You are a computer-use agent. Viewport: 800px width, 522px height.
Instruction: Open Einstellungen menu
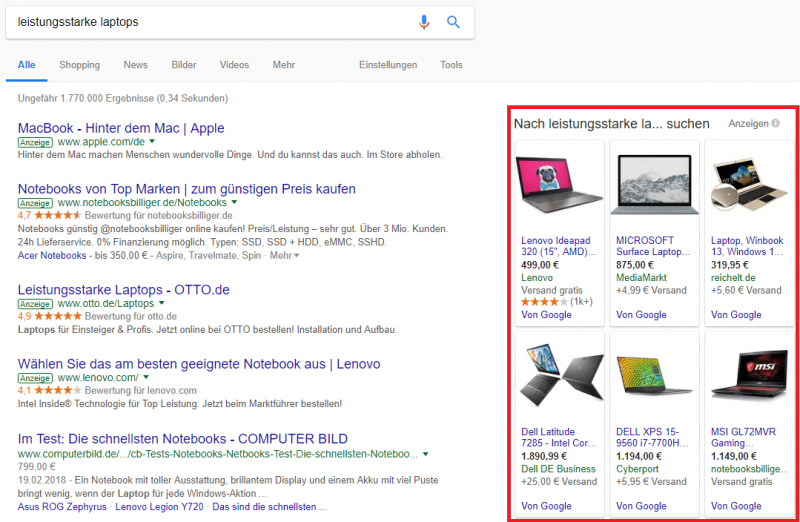pyautogui.click(x=388, y=65)
